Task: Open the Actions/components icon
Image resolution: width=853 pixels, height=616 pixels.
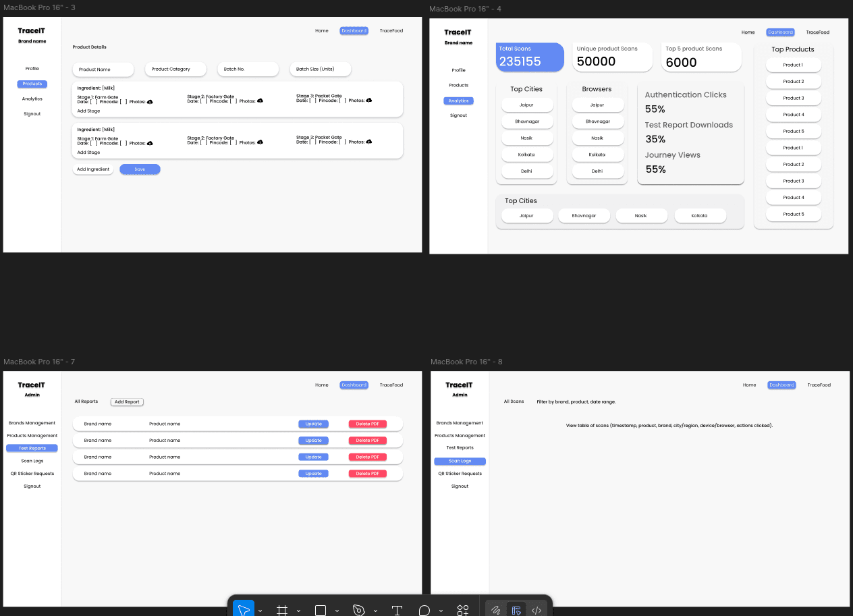Action: 462,610
